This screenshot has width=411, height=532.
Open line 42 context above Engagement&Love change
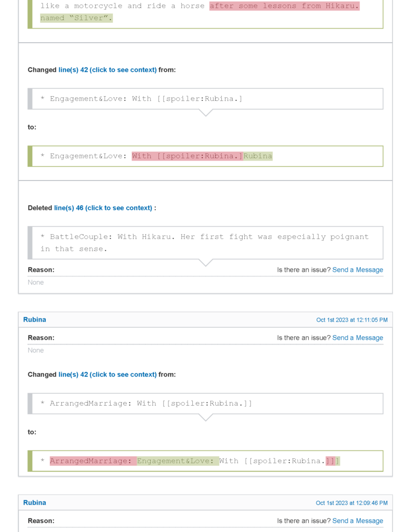(x=107, y=70)
